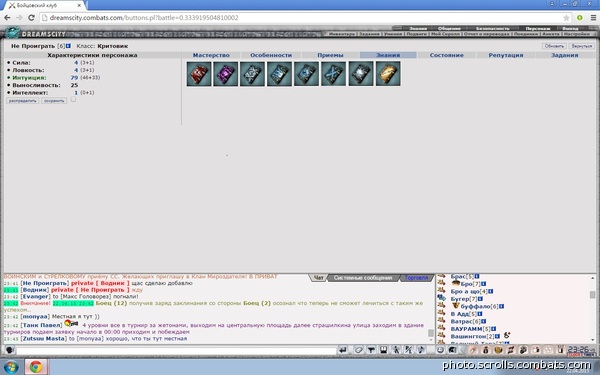This screenshot has height=375, width=600.
Task: Click the browser reload button
Action: pos(31,18)
